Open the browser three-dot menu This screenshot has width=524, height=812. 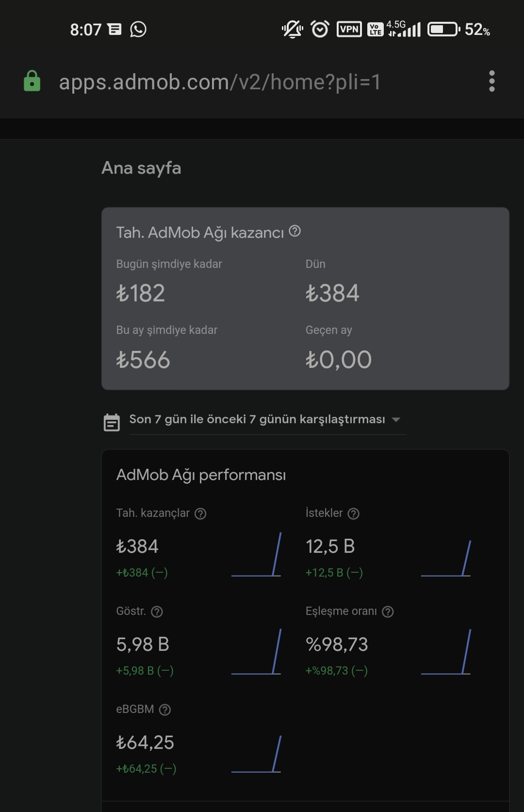[491, 81]
